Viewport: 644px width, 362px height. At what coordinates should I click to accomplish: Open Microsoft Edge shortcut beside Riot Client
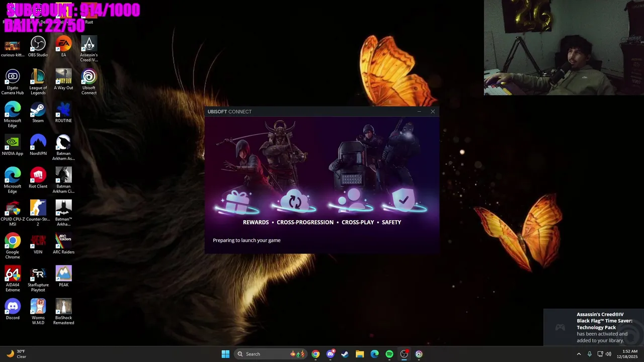(x=13, y=180)
